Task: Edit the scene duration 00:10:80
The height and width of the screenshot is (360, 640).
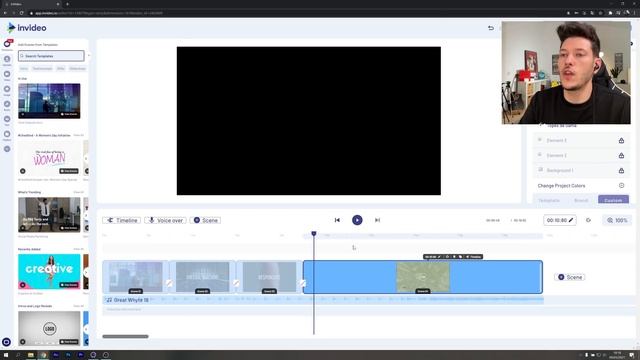Action: tap(560, 220)
